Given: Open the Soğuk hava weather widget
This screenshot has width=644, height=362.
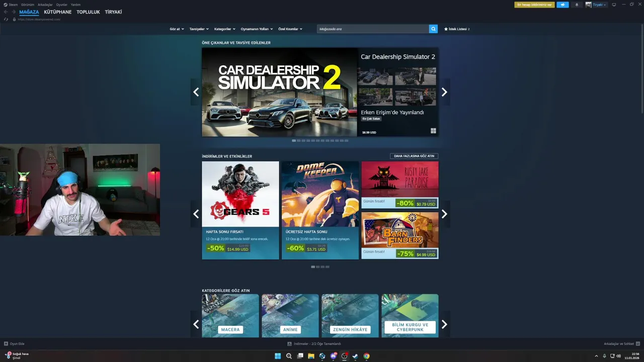Looking at the screenshot, I should coord(17,356).
